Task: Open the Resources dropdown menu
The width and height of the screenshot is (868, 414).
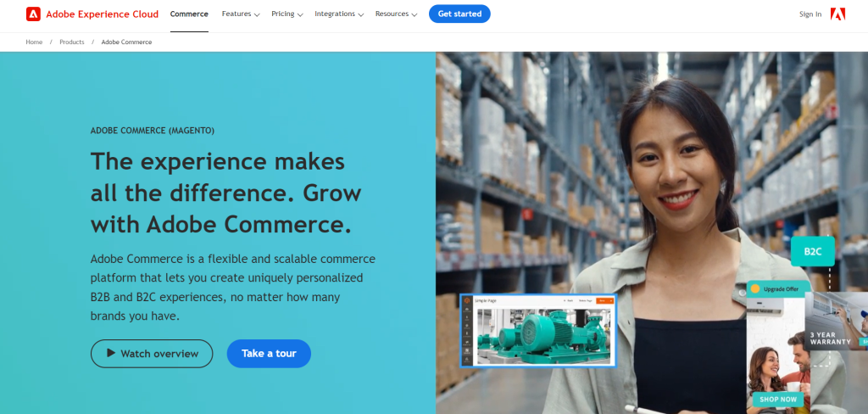Action: [397, 14]
